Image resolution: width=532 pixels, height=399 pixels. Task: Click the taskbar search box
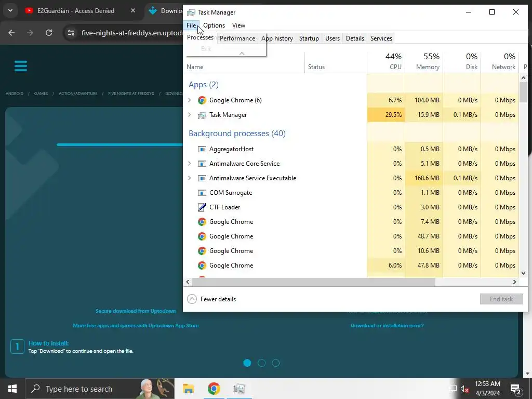click(x=100, y=389)
